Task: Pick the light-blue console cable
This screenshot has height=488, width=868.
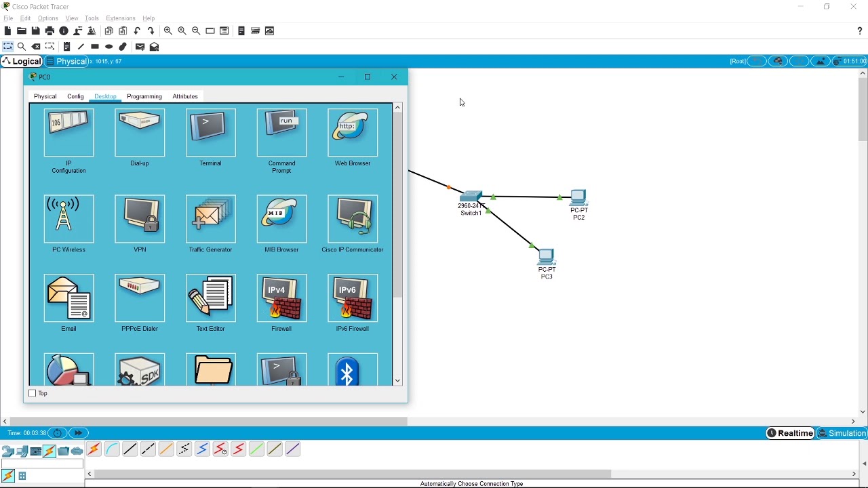Action: tap(112, 449)
